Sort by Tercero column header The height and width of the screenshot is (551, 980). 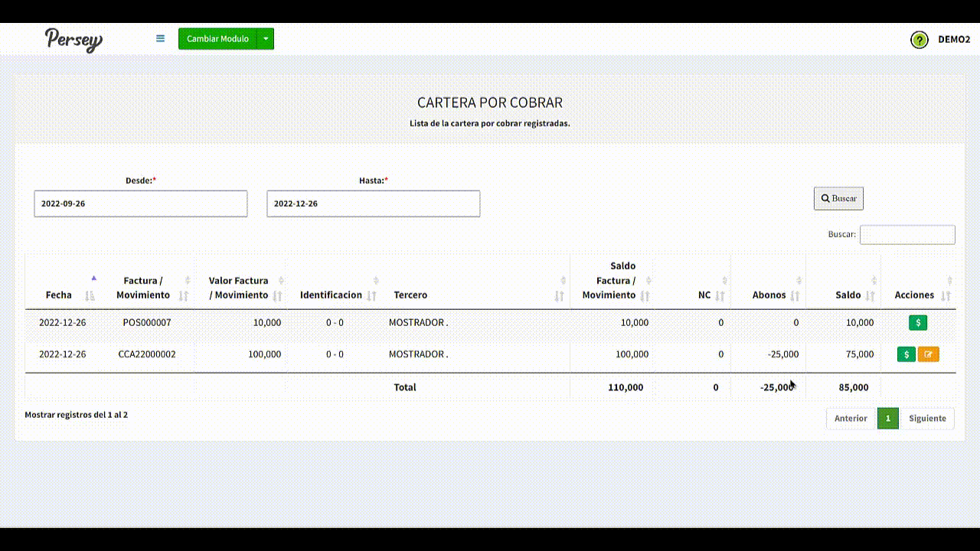pyautogui.click(x=410, y=295)
